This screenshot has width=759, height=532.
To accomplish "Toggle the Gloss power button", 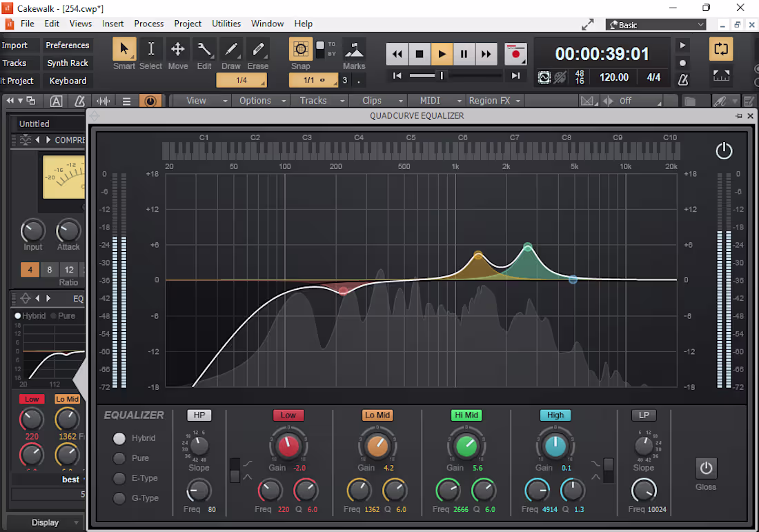I will click(x=706, y=468).
